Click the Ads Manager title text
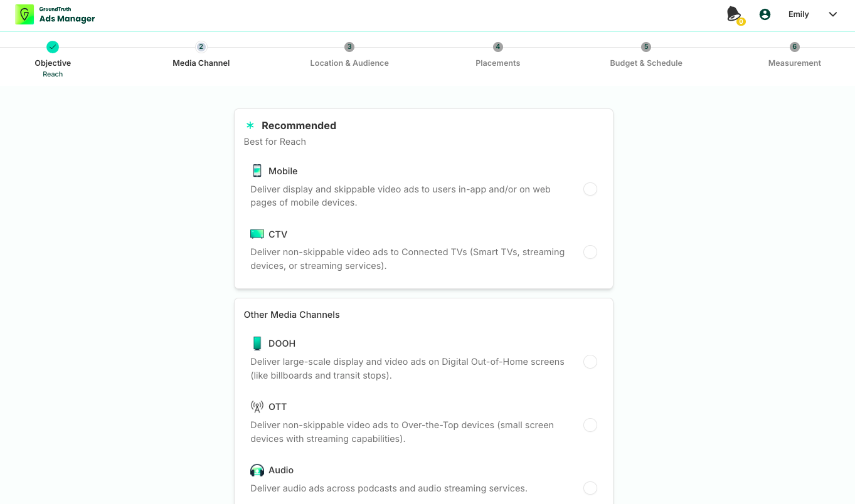This screenshot has height=504, width=855. [x=67, y=19]
